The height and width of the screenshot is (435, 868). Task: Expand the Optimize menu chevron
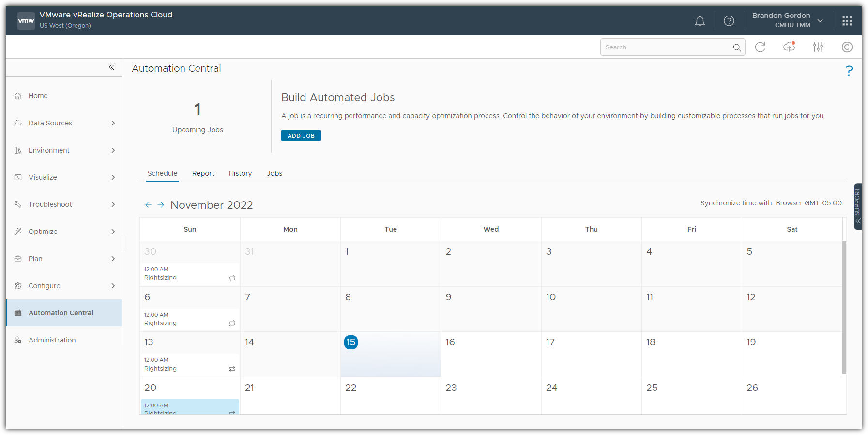[x=113, y=232]
